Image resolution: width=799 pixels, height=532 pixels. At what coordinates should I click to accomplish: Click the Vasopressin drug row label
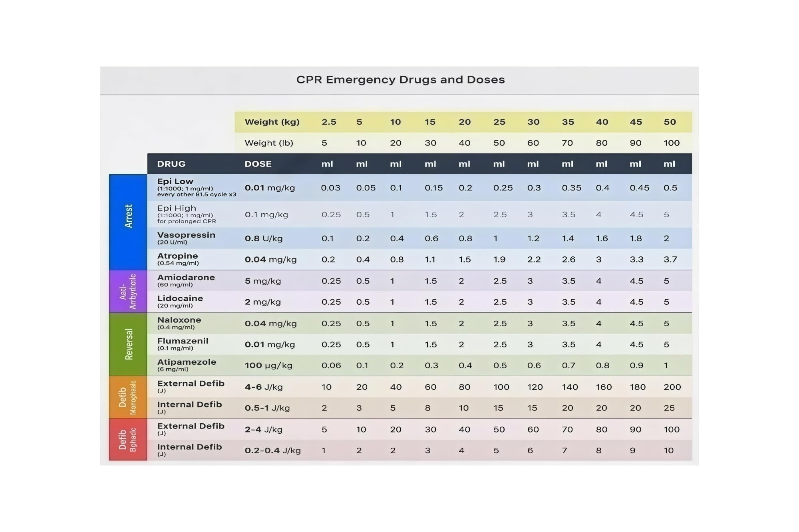pos(186,238)
